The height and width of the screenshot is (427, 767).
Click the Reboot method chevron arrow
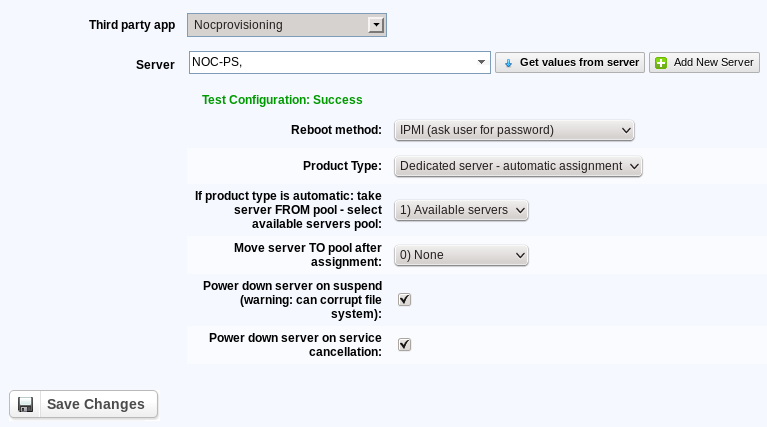(626, 131)
